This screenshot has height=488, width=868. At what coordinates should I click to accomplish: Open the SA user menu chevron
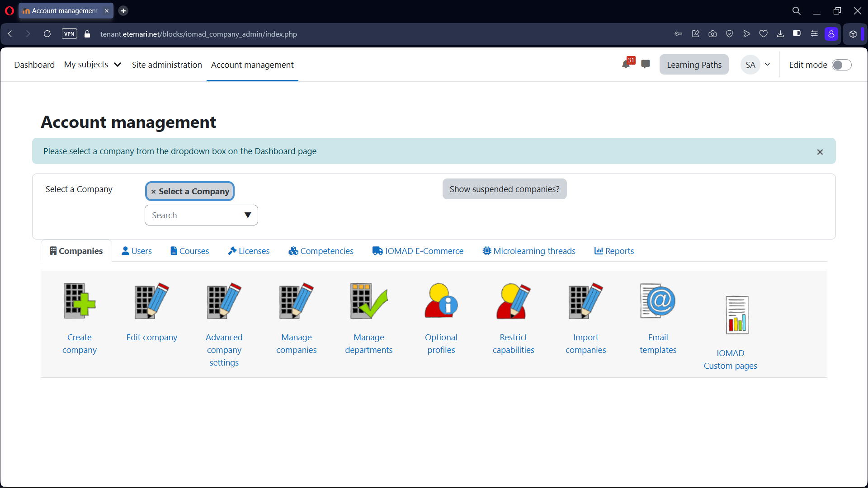point(768,65)
